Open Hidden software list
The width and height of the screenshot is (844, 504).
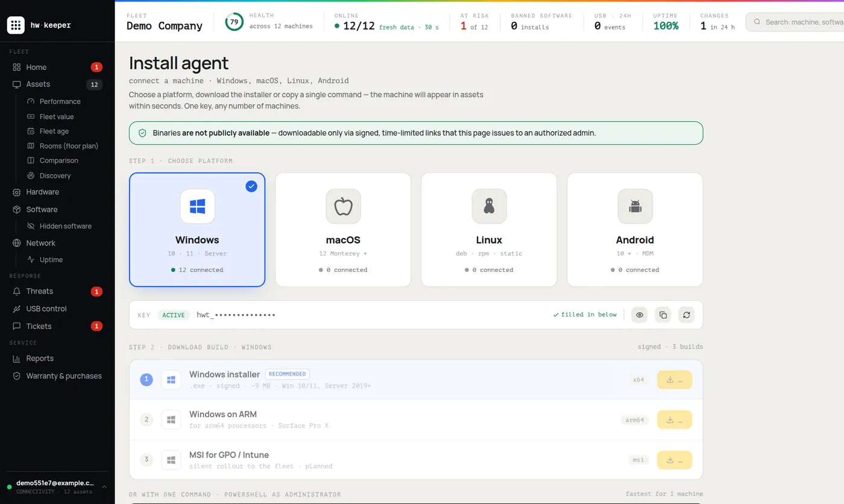66,226
